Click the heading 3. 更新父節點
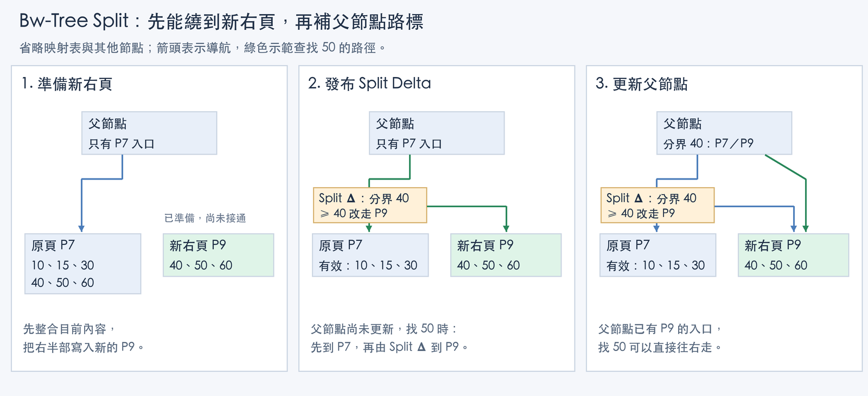Image resolution: width=868 pixels, height=396 pixels. [642, 84]
